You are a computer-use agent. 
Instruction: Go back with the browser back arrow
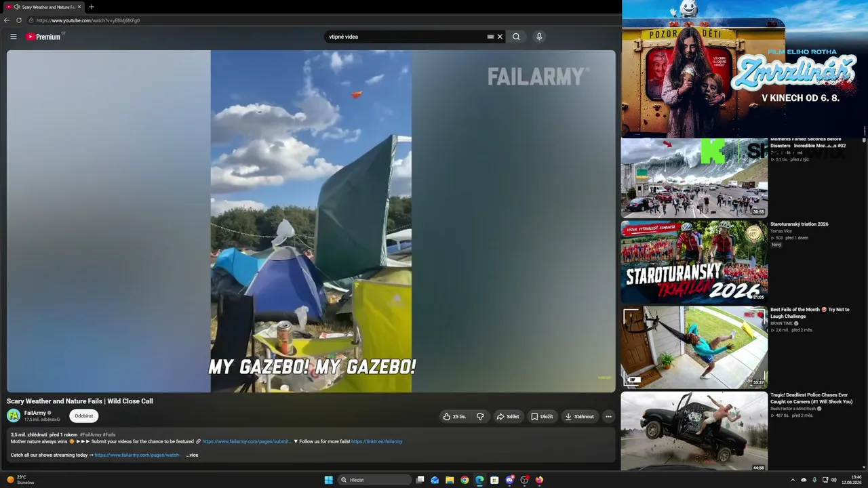click(7, 20)
